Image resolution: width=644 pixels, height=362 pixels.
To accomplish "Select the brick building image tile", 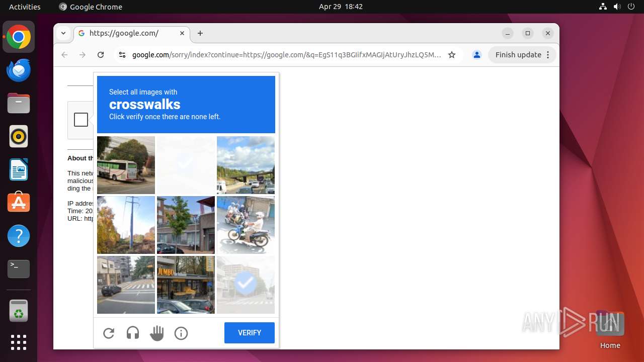I will (x=186, y=225).
